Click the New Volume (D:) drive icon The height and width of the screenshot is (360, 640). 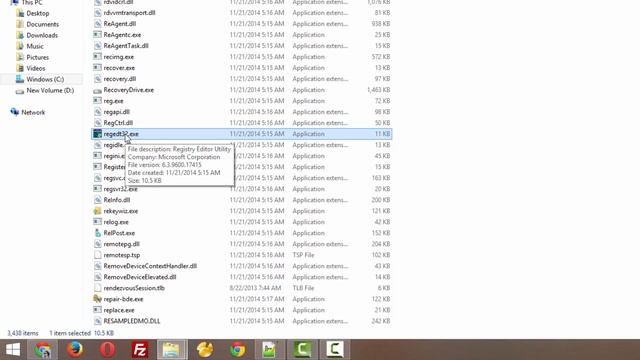tap(20, 91)
